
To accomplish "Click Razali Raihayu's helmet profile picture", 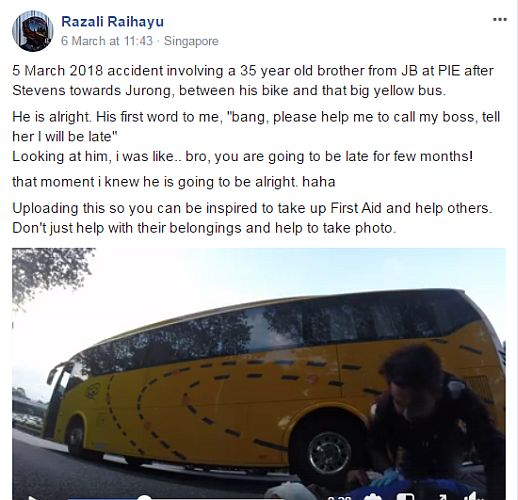I will tap(33, 31).
